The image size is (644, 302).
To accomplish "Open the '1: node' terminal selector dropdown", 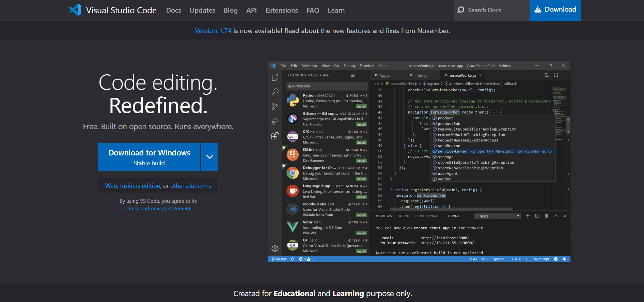I will (x=498, y=216).
